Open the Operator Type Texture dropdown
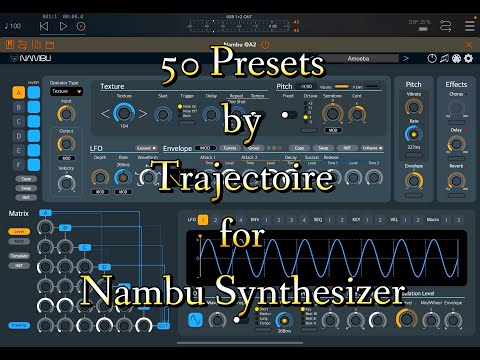The width and height of the screenshot is (480, 360). [66, 91]
